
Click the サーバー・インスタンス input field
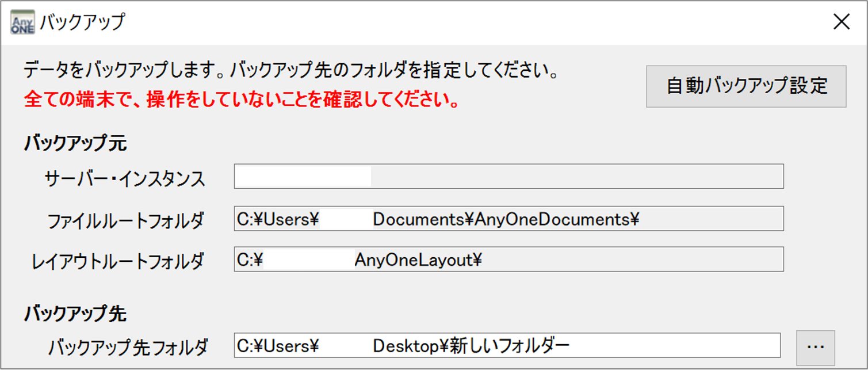509,177
